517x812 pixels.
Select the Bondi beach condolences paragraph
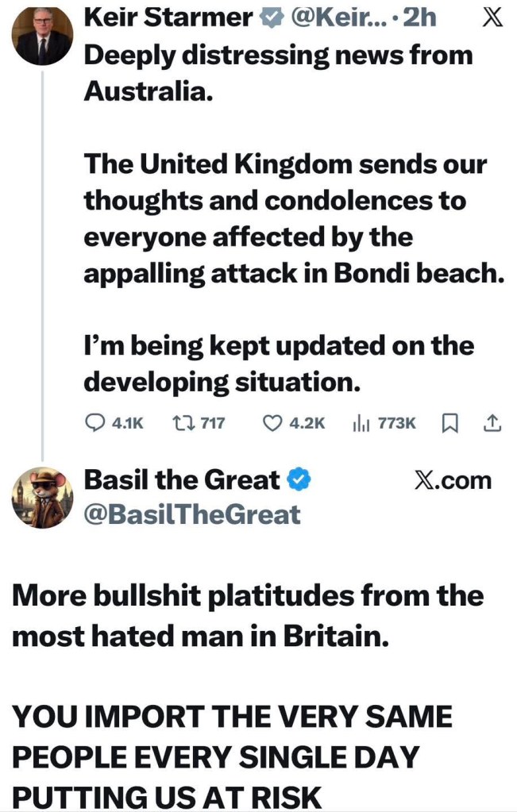pos(295,218)
